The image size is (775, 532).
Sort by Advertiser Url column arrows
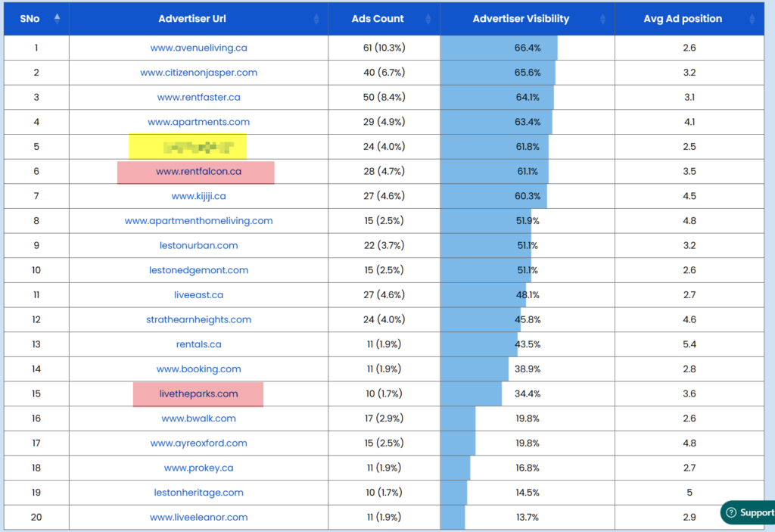(x=316, y=19)
